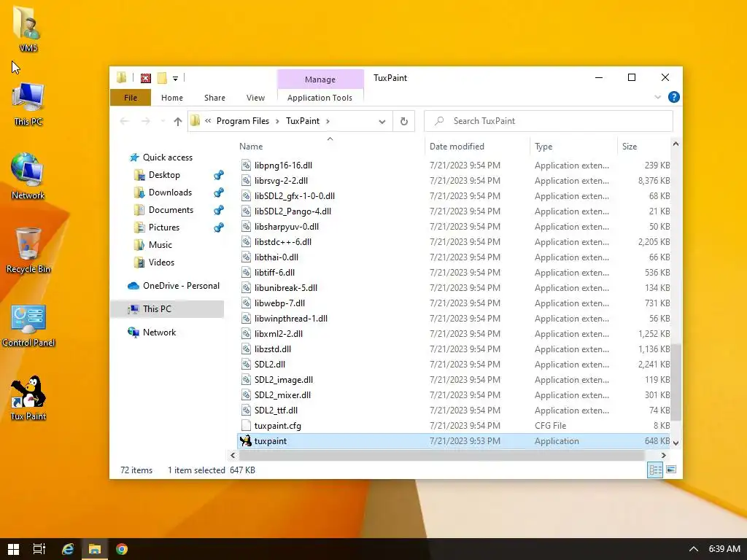Image resolution: width=747 pixels, height=560 pixels.
Task: Select the Tux Paint desktop shortcut
Action: [28, 398]
